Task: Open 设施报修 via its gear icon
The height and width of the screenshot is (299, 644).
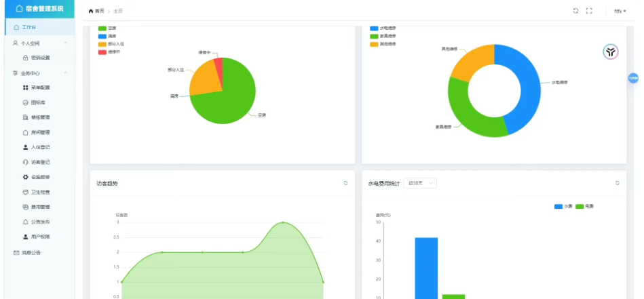Action: point(26,177)
